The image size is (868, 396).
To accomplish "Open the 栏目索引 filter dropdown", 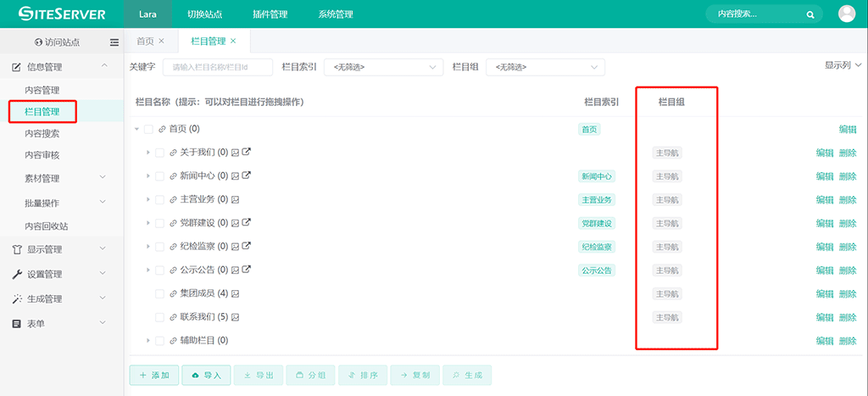I will point(383,67).
